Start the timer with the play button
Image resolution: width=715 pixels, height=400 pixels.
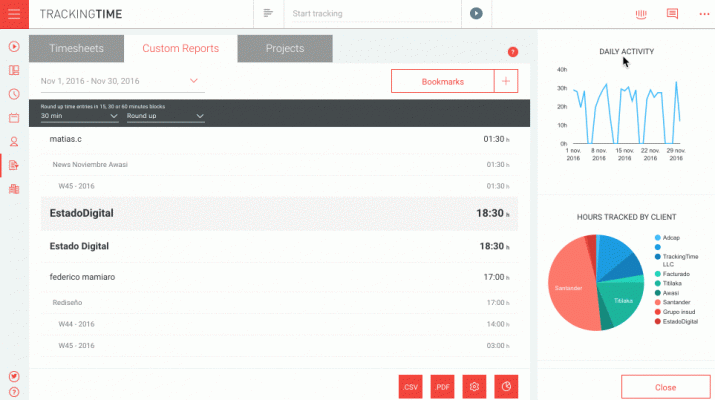click(x=476, y=14)
